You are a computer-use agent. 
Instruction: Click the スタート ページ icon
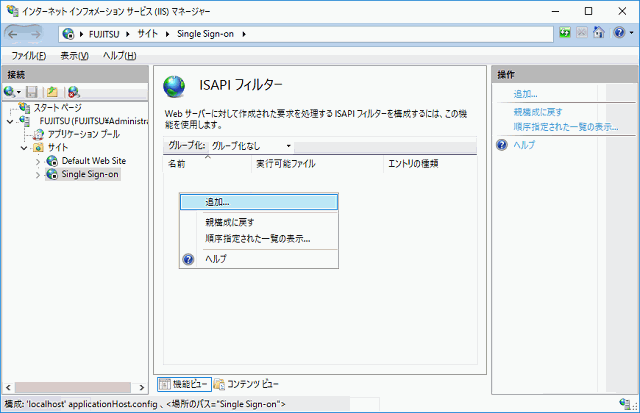coord(24,108)
